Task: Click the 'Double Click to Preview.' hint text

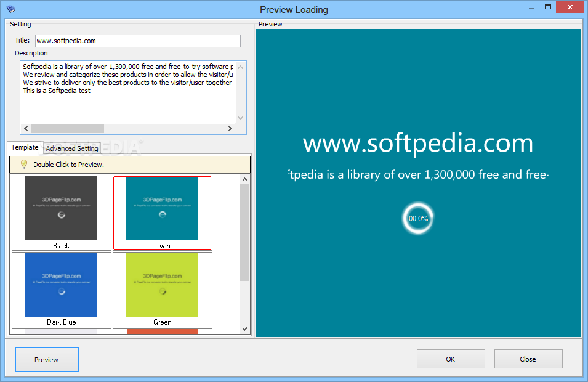Action: pos(68,165)
